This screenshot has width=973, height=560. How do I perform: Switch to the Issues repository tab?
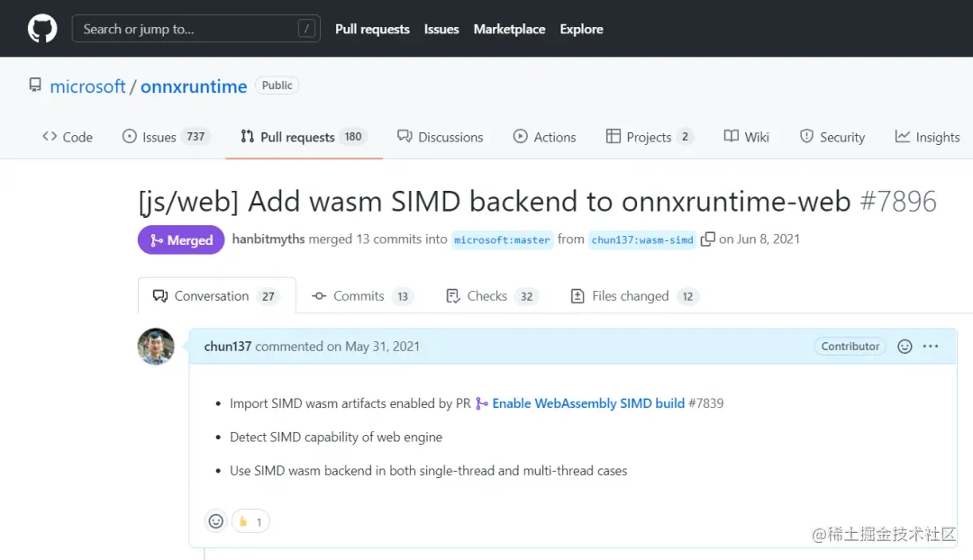click(x=165, y=137)
